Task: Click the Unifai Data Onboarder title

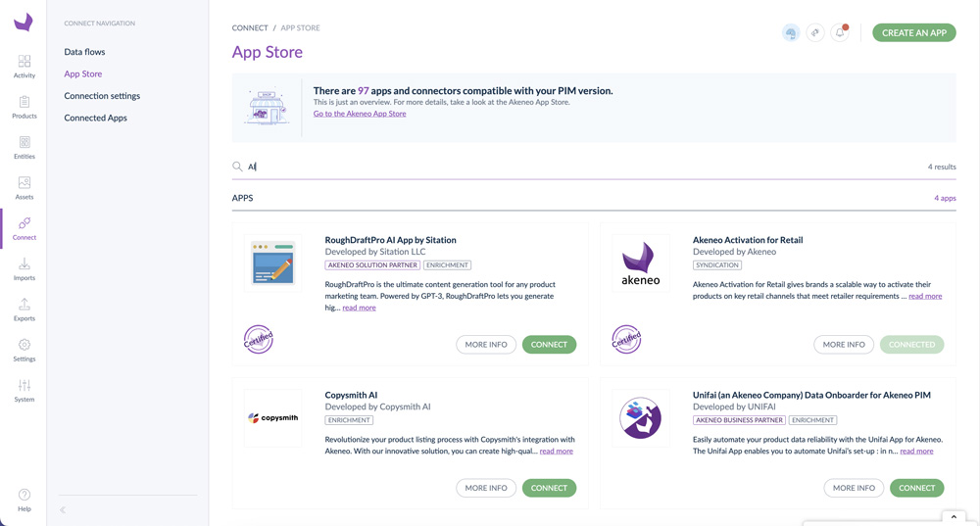Action: pyautogui.click(x=811, y=395)
